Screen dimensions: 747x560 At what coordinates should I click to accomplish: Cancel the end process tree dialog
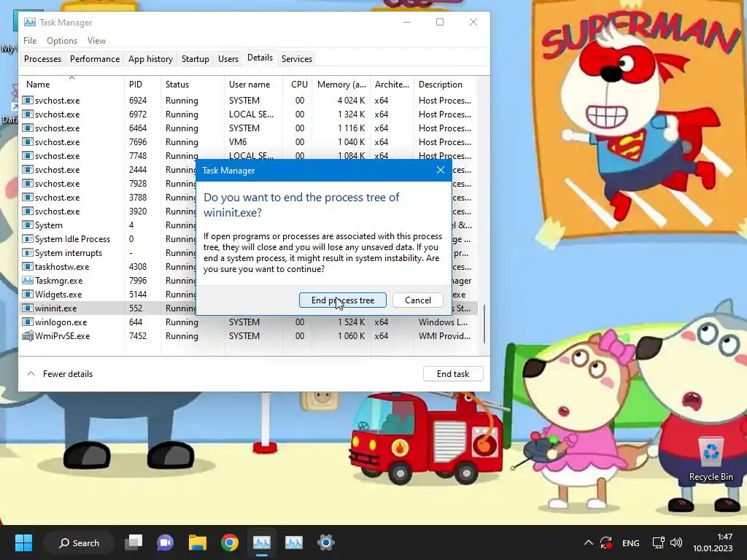click(x=418, y=300)
